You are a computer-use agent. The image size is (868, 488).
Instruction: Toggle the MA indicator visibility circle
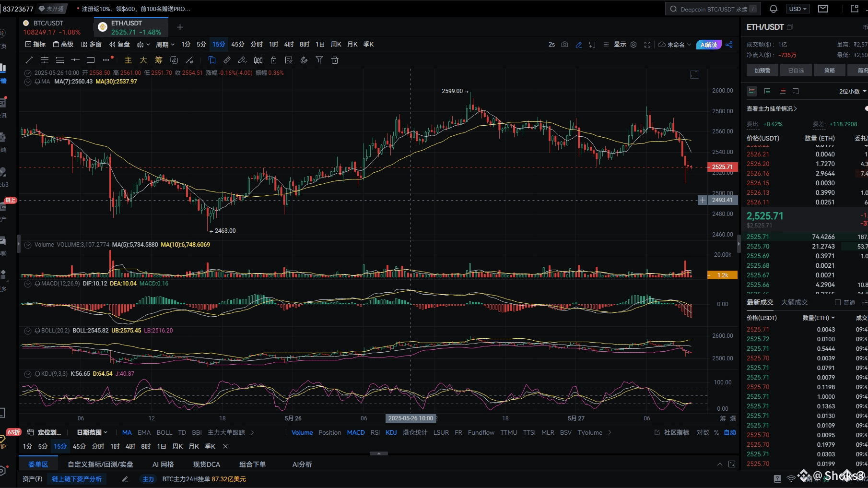(x=28, y=82)
